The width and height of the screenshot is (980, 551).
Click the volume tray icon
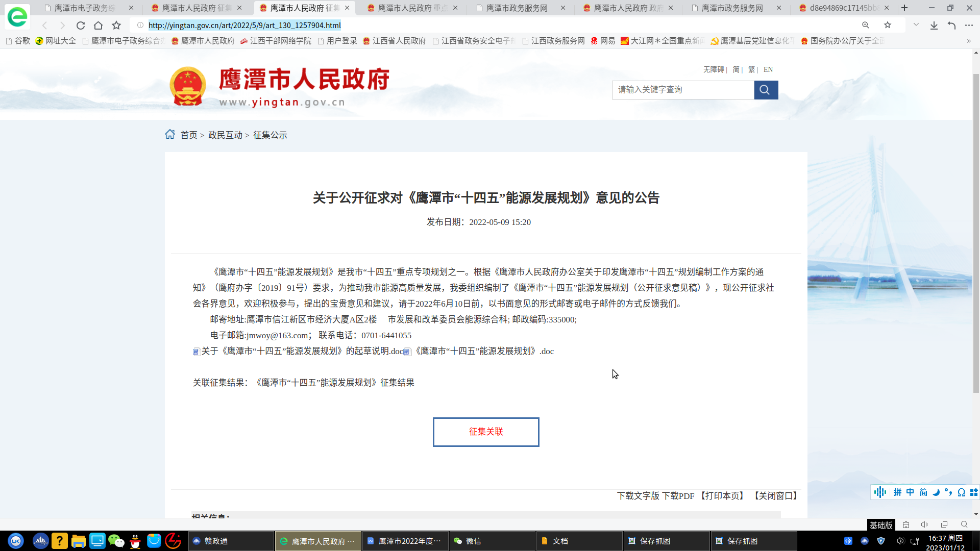coord(900,541)
